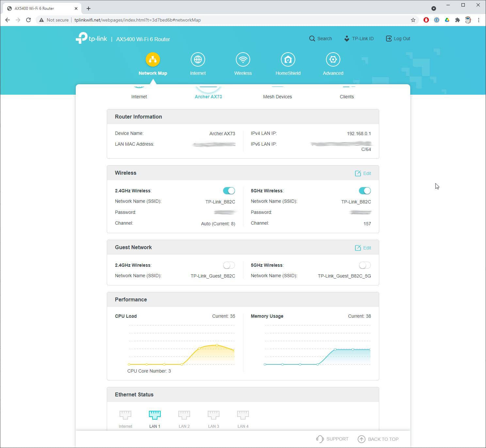Click the Search magnifier icon
This screenshot has height=448, width=486.
tap(312, 39)
